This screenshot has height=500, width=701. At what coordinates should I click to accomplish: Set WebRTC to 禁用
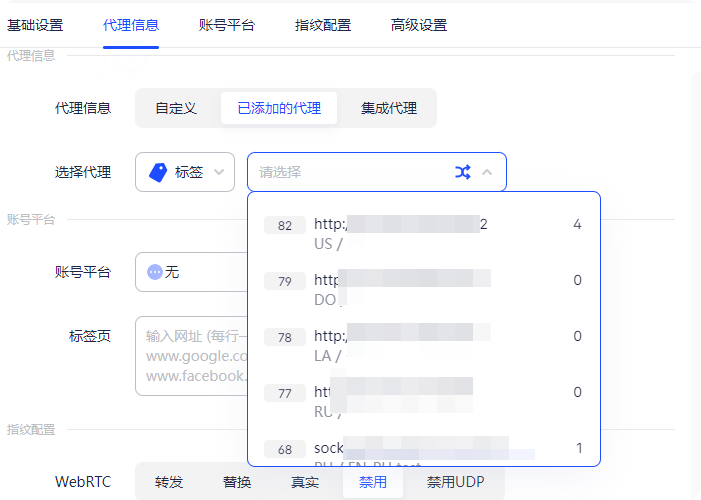pyautogui.click(x=373, y=482)
